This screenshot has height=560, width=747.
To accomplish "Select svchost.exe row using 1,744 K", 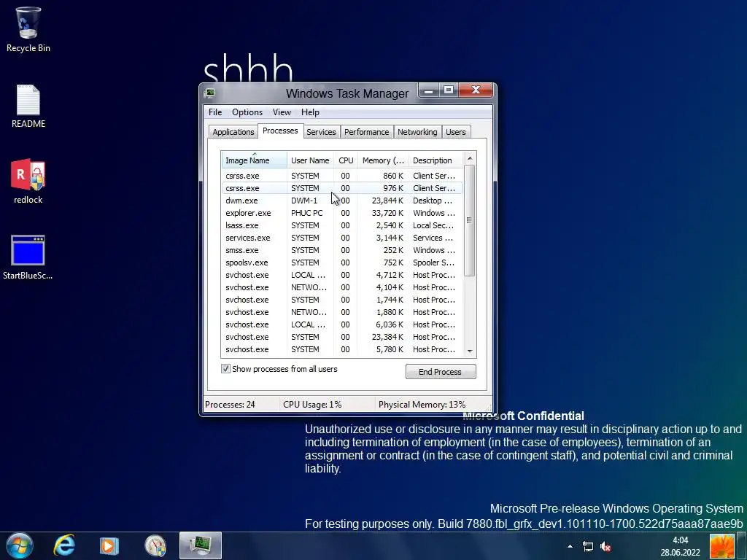I will (342, 300).
